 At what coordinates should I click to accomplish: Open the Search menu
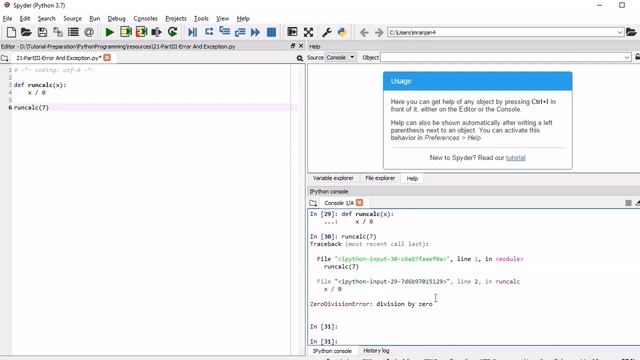click(47, 18)
